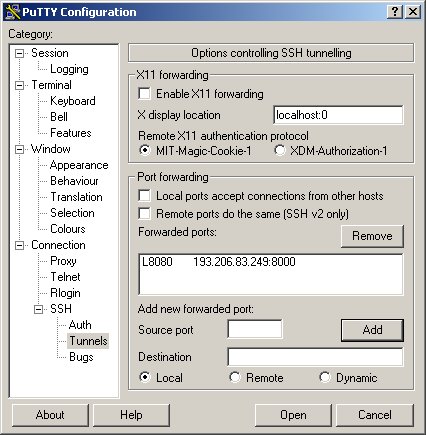Collapse the SSH tree node

(39, 310)
